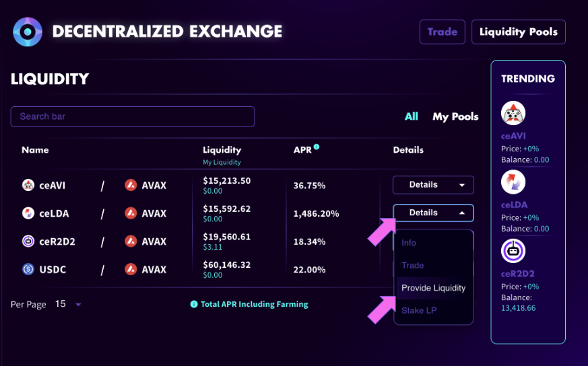Click the APR info icon in header
588x366 pixels.
click(x=317, y=147)
